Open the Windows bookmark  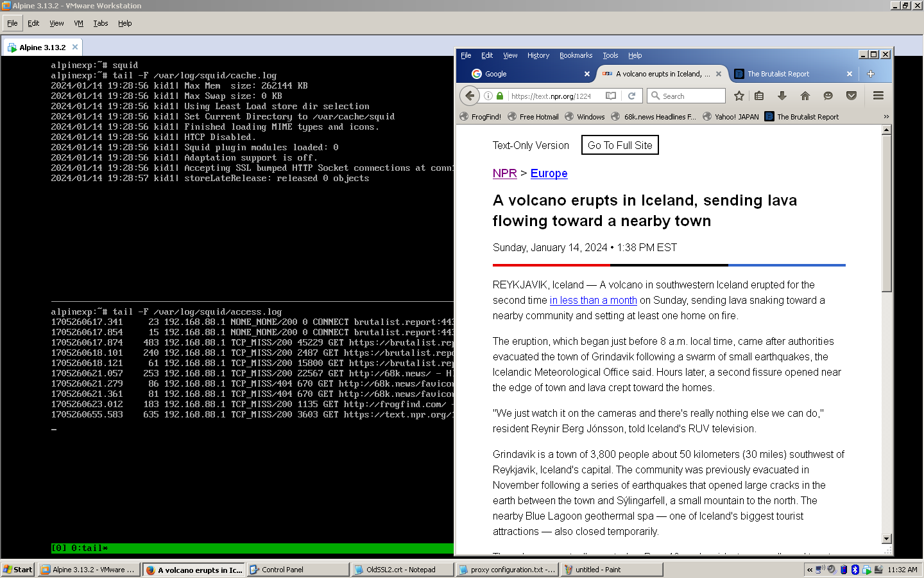(585, 117)
